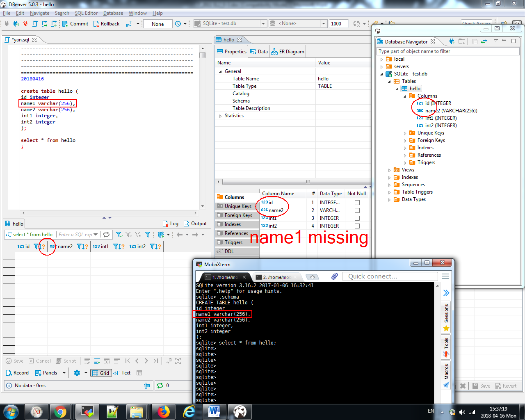Expand the Views node in Database Navigator
The height and width of the screenshot is (420, 525).
389,169
